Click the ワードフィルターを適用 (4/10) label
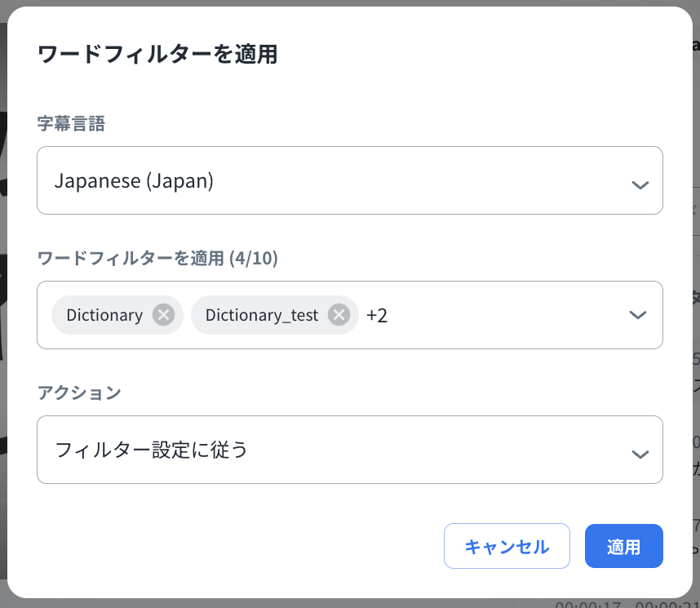The width and height of the screenshot is (700, 608). click(157, 259)
